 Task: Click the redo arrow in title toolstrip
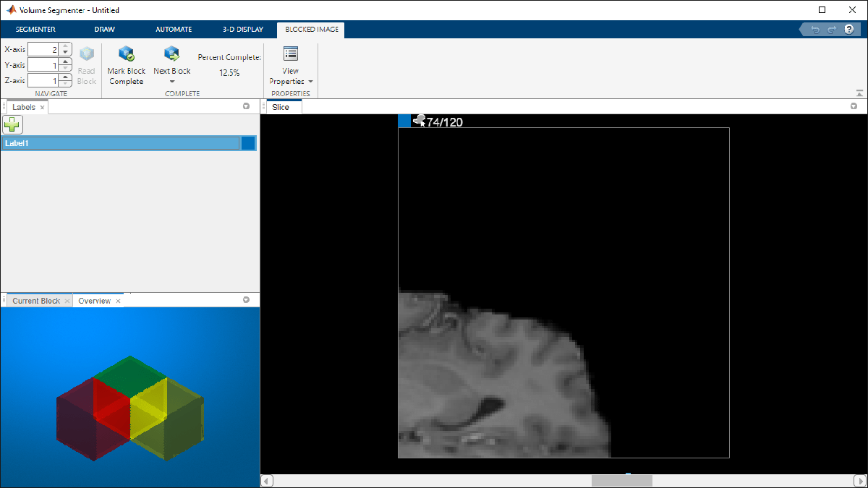831,30
